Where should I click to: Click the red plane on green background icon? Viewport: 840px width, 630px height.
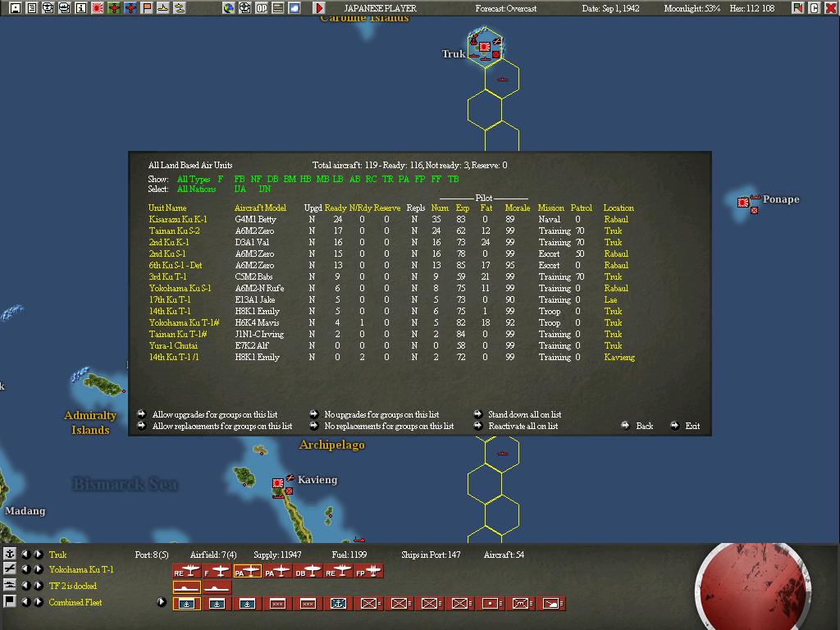click(114, 8)
